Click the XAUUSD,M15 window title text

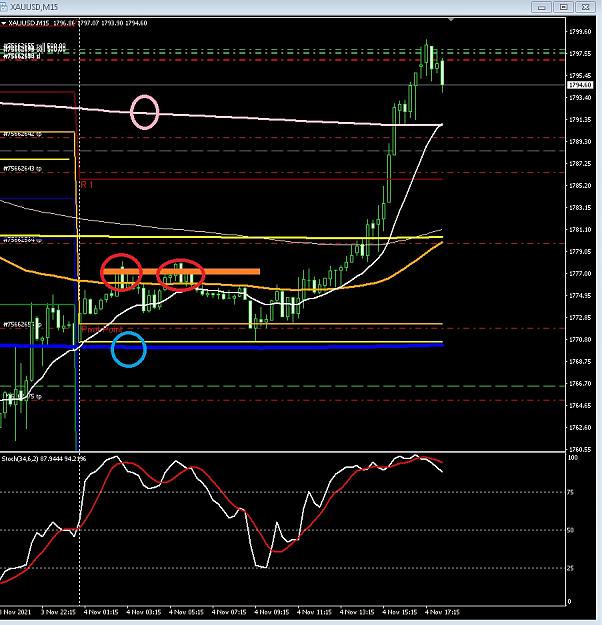[34, 7]
